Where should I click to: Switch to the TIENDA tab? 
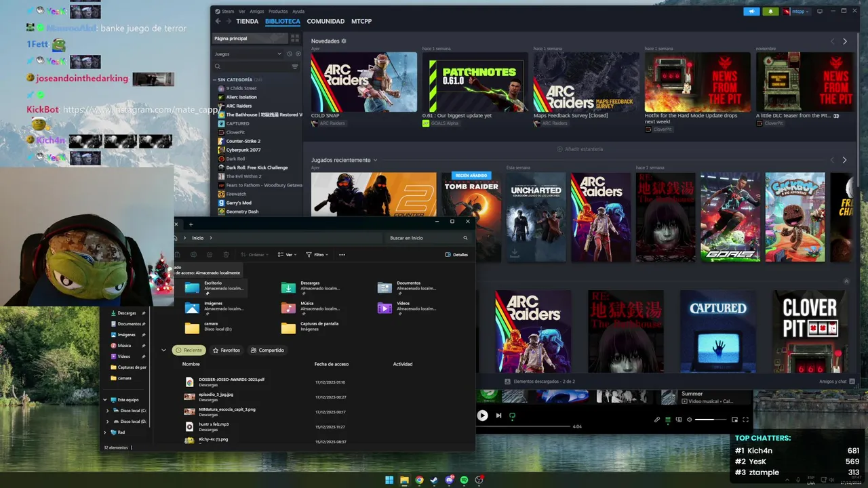pos(247,22)
